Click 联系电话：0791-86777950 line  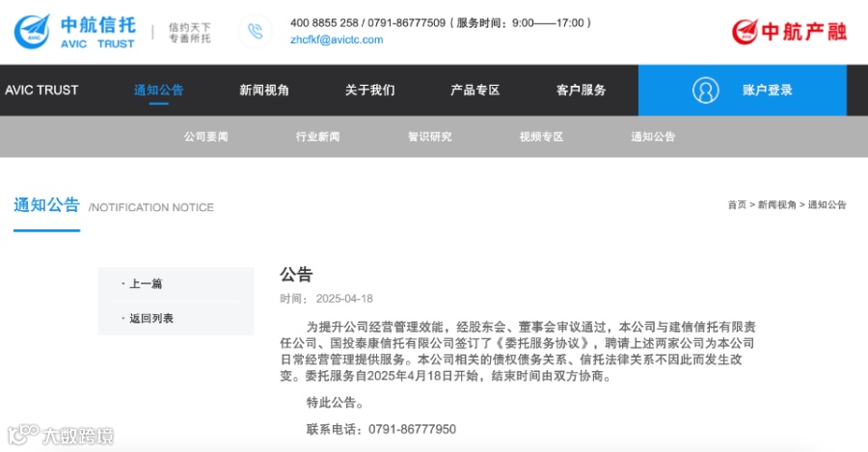coord(381,429)
